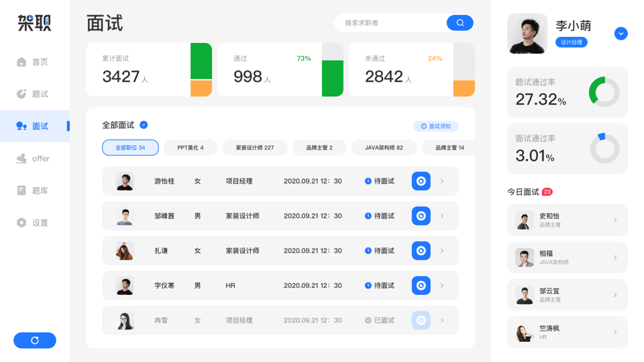Screen dimensions: 644x362
Task: Select the 家装设计师 227 filter tab
Action: tap(255, 147)
